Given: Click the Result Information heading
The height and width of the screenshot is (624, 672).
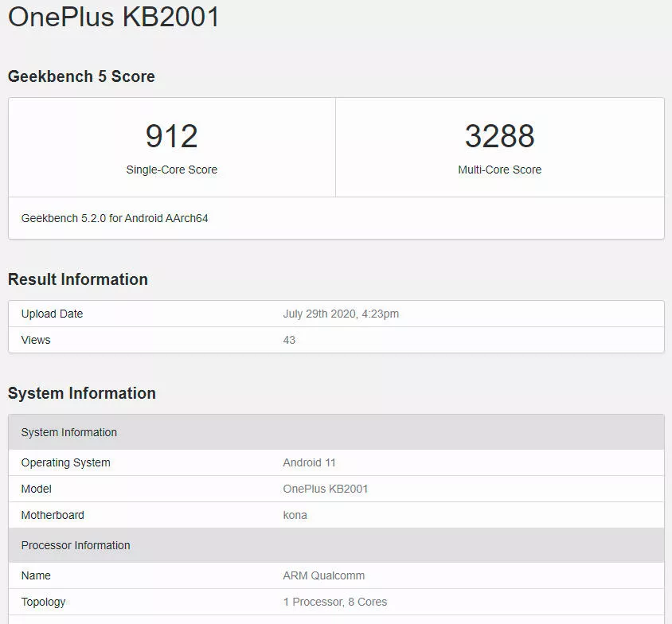Looking at the screenshot, I should (x=78, y=279).
